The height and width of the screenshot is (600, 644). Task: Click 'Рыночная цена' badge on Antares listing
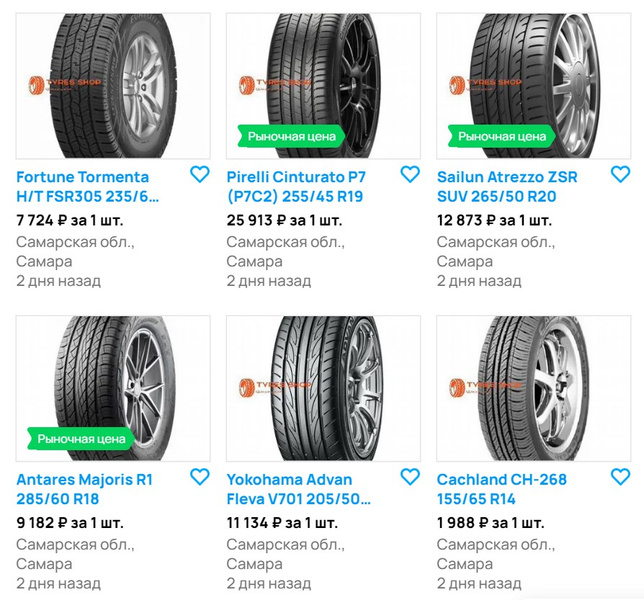(x=81, y=438)
